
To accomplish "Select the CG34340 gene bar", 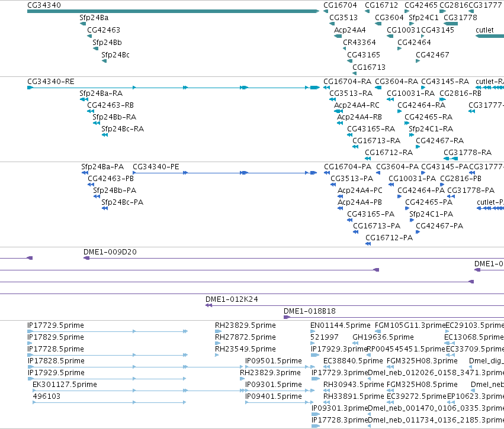I will coord(173,11).
